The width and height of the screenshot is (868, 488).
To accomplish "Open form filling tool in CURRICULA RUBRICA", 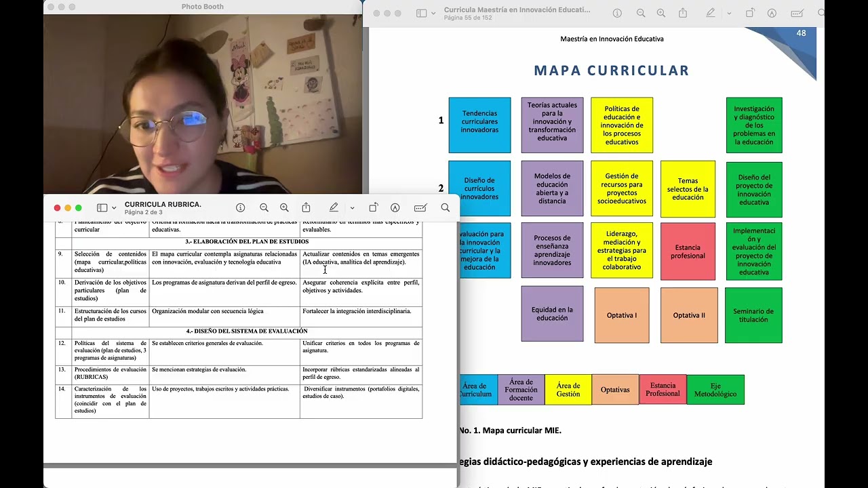I will coord(420,208).
